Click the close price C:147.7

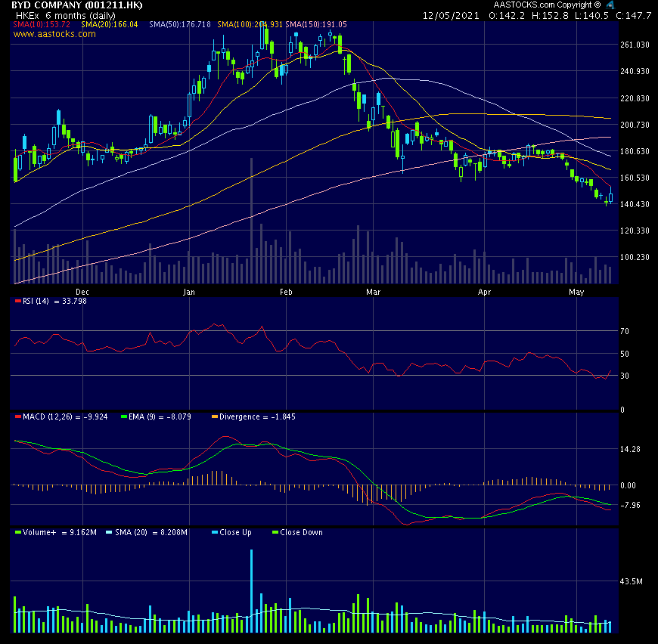click(634, 16)
